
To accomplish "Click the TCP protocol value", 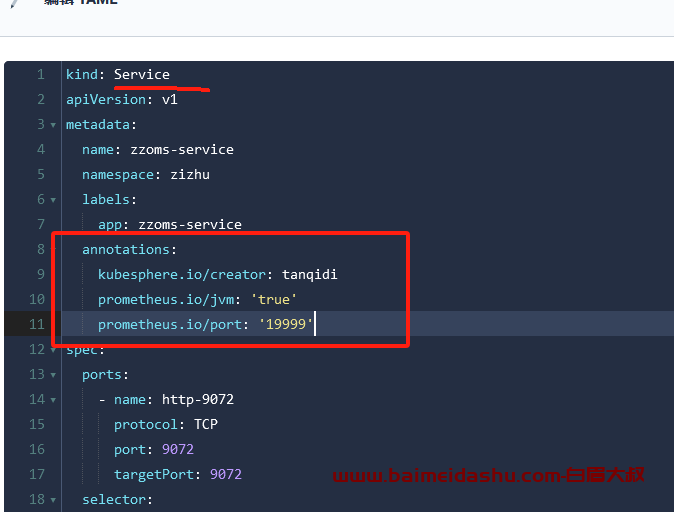I will [x=206, y=424].
